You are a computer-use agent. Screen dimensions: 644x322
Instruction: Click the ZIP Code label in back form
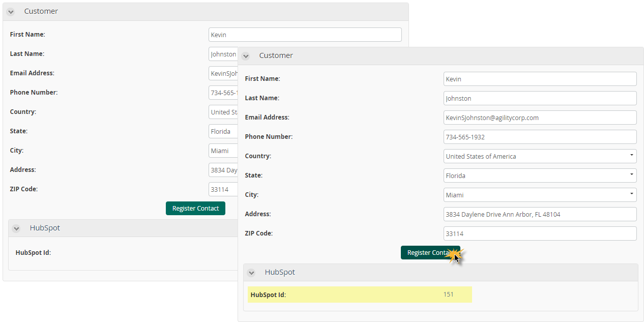(24, 189)
